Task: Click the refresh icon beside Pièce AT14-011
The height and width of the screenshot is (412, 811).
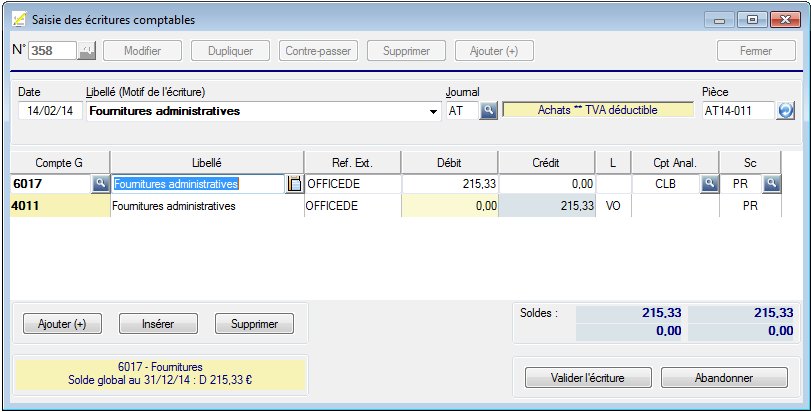Action: click(786, 111)
